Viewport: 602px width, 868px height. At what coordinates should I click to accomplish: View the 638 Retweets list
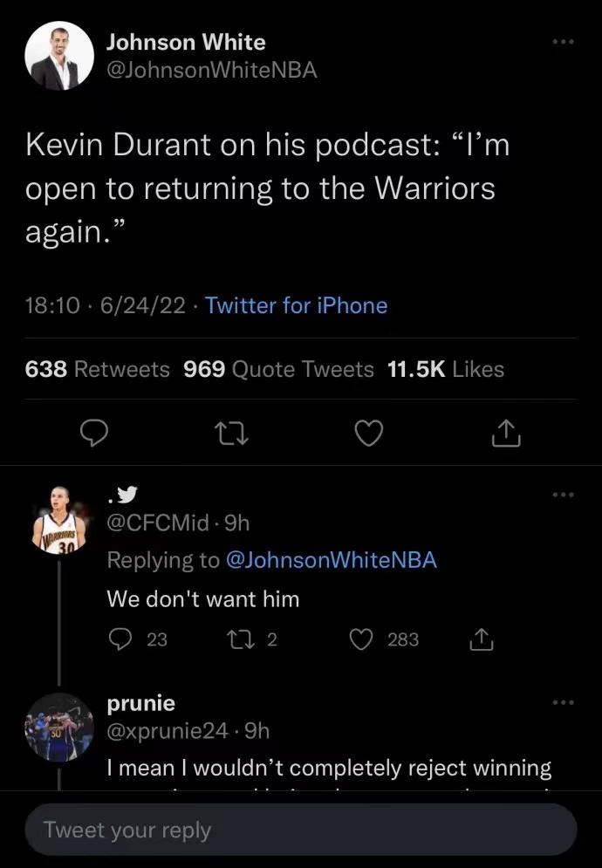coord(98,369)
